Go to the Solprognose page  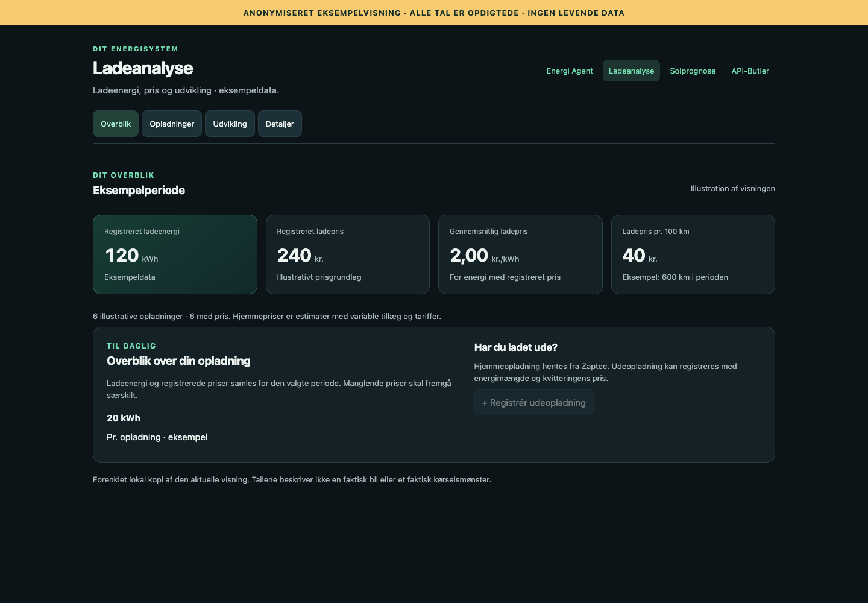(x=693, y=71)
